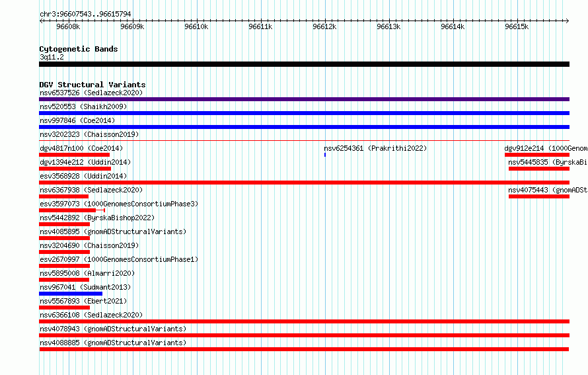Open esv3568928 (Uddin2014) label

pyautogui.click(x=83, y=176)
